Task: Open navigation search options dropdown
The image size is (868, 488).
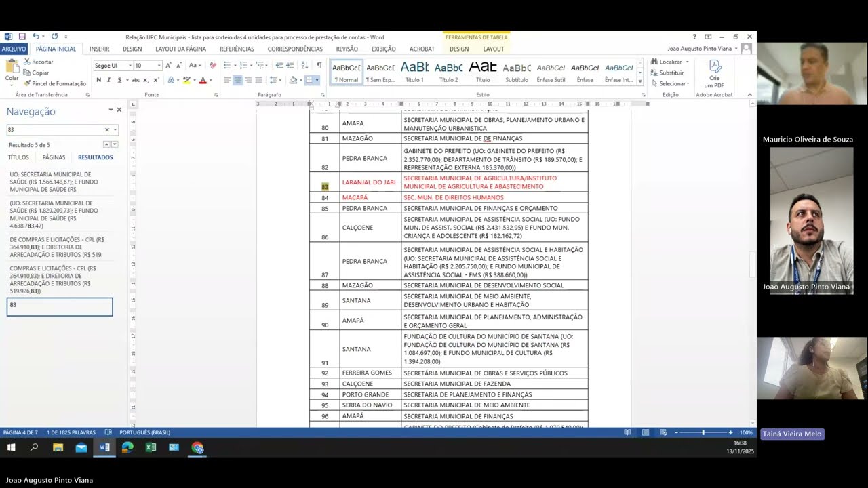Action: (x=115, y=129)
